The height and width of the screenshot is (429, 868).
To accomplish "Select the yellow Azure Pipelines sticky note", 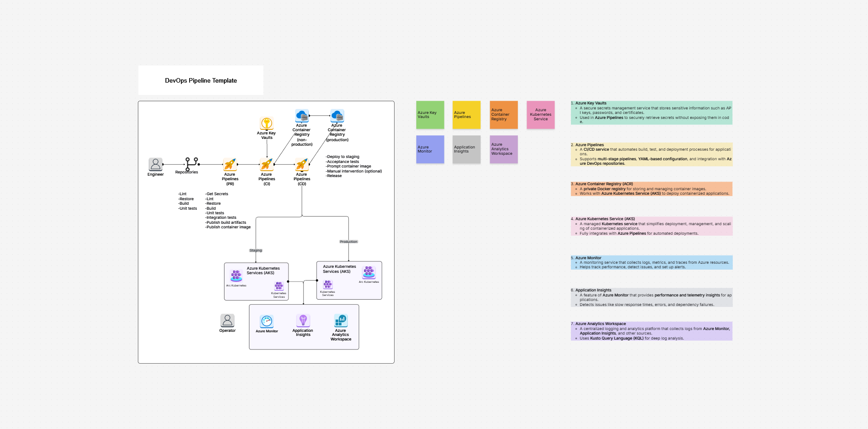I will click(466, 115).
